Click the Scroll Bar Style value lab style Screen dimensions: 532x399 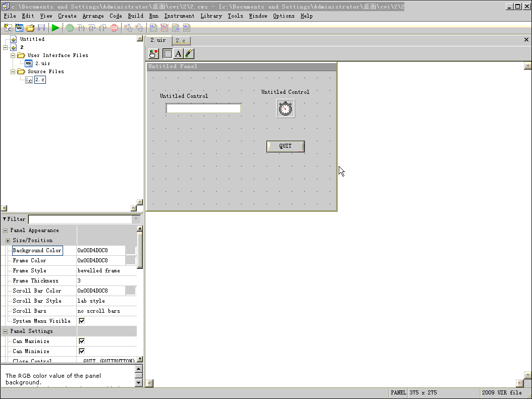click(91, 301)
